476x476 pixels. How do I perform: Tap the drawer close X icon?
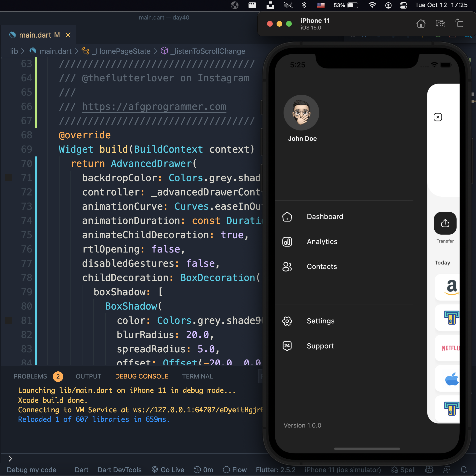(x=437, y=117)
